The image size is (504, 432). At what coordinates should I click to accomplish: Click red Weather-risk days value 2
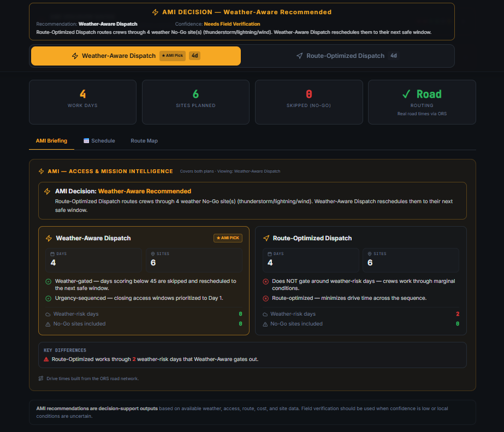tap(458, 314)
